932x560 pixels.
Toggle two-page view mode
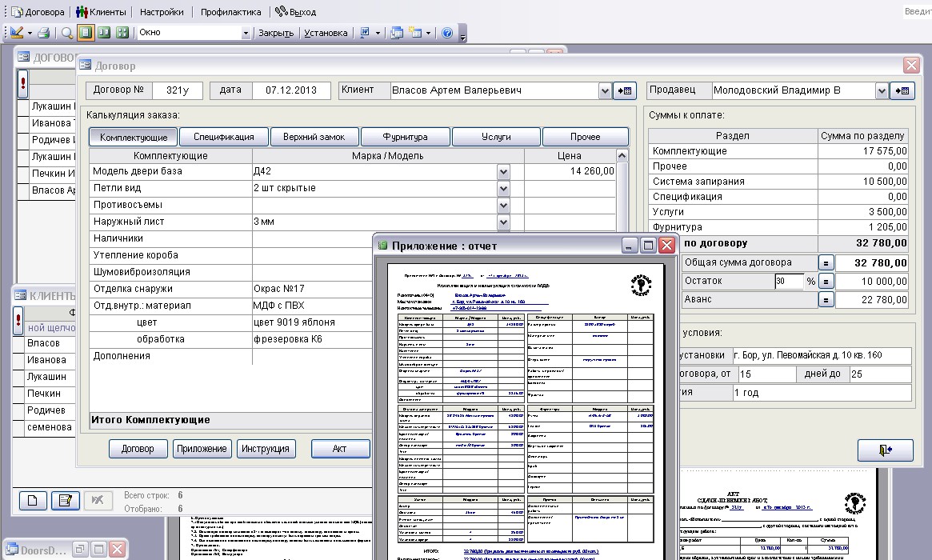coord(104,33)
